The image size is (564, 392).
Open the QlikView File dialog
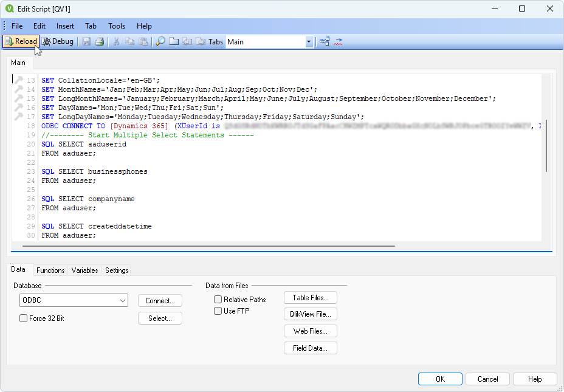point(310,314)
